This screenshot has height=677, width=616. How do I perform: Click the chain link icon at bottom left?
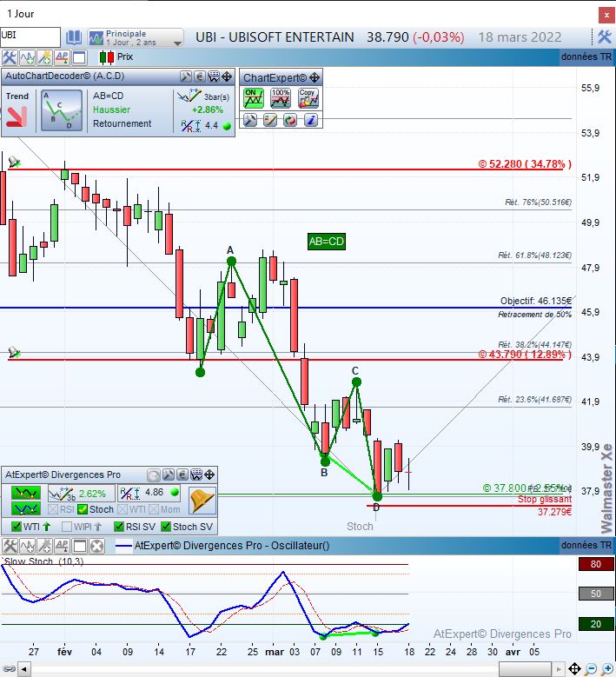(x=9, y=669)
